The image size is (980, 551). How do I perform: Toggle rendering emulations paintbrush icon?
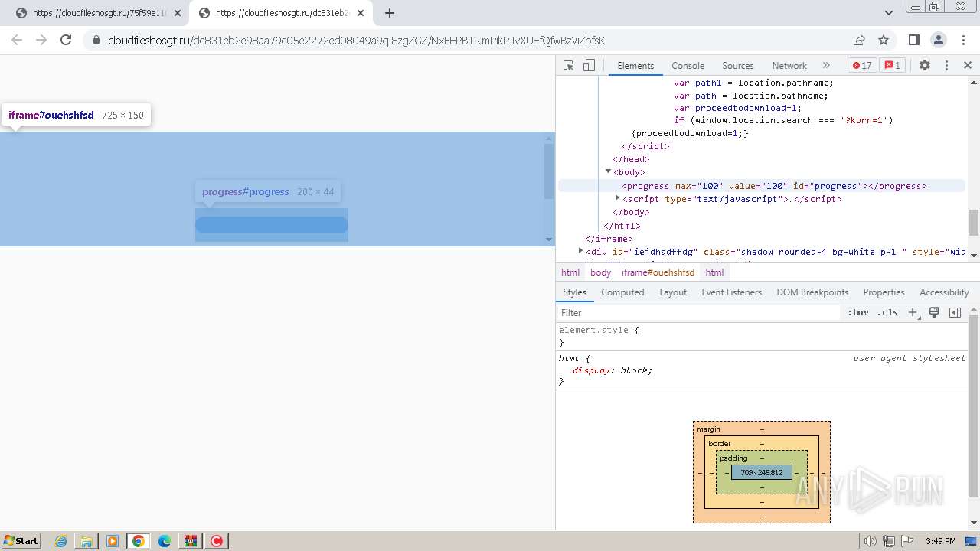[x=934, y=312]
